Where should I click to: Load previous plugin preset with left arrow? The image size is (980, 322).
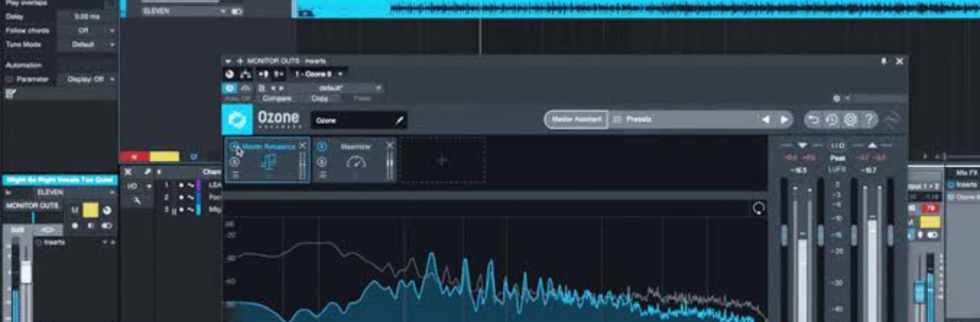coord(273,88)
